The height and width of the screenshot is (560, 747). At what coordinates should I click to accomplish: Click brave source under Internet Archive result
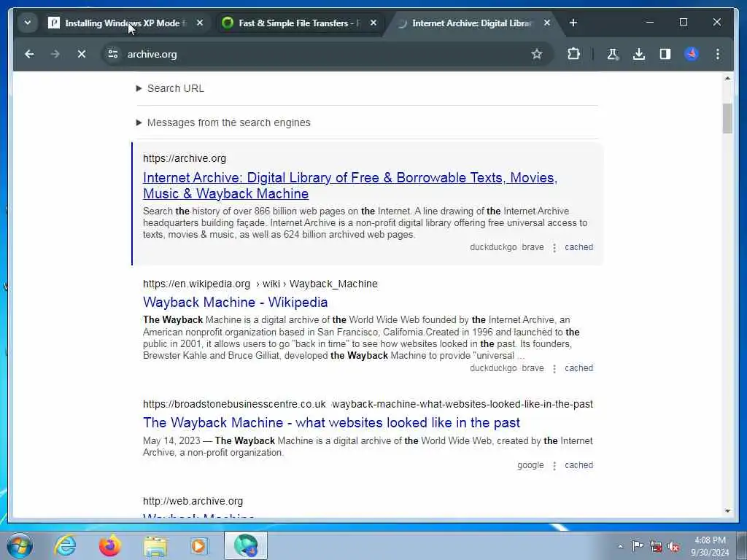click(x=533, y=247)
